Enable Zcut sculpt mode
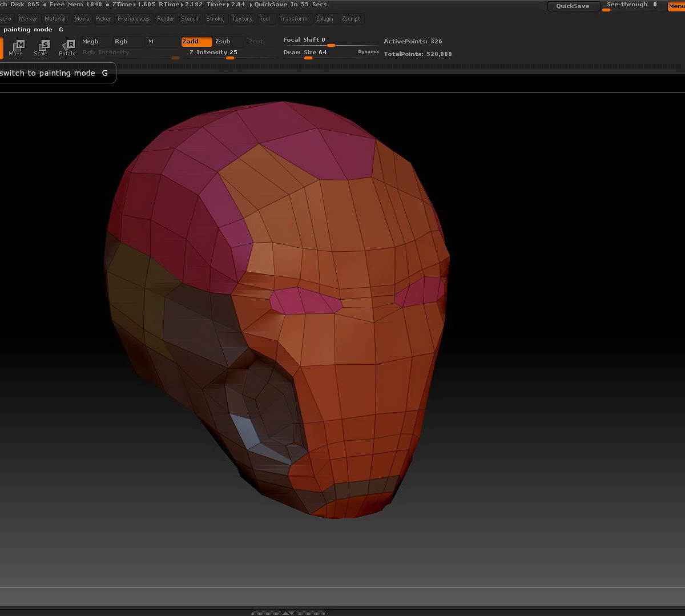 (262, 42)
